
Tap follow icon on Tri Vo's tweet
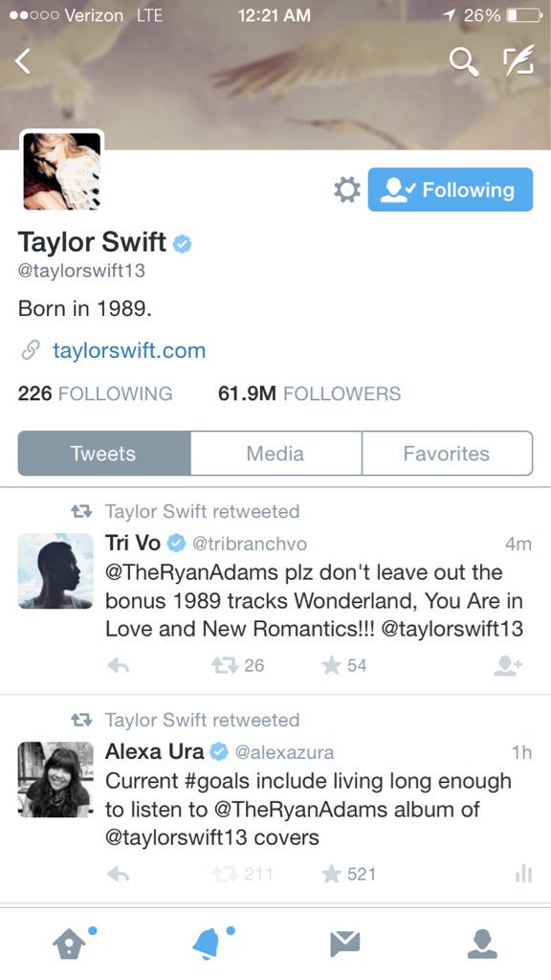[508, 666]
